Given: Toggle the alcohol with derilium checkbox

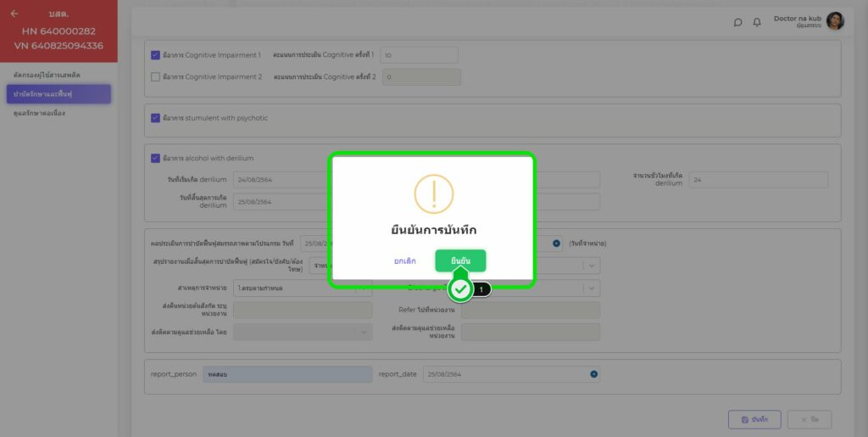Looking at the screenshot, I should pos(155,158).
